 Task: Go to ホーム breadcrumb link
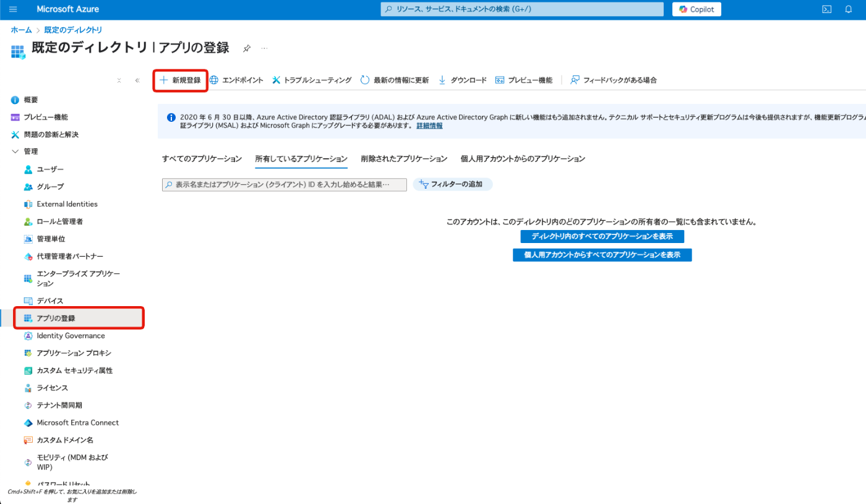tap(21, 30)
